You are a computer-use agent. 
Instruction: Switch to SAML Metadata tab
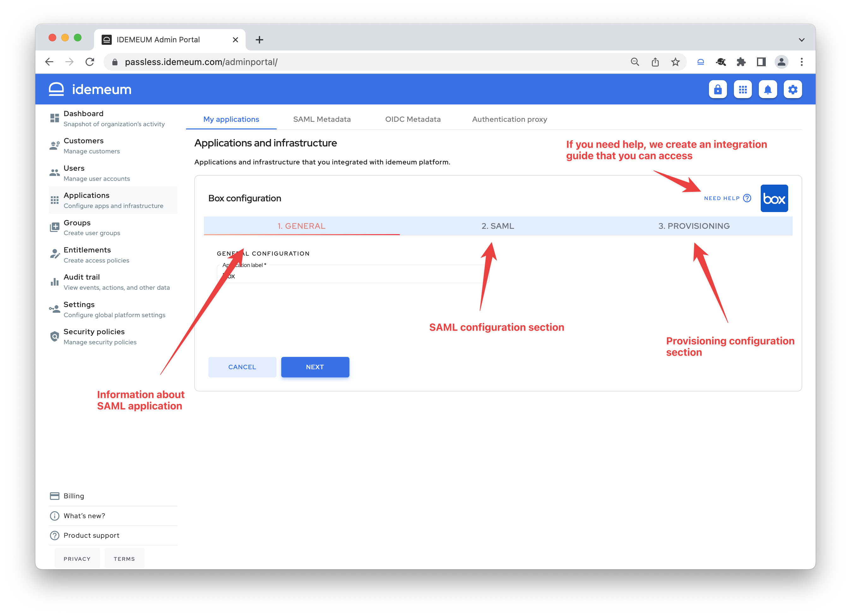coord(322,119)
